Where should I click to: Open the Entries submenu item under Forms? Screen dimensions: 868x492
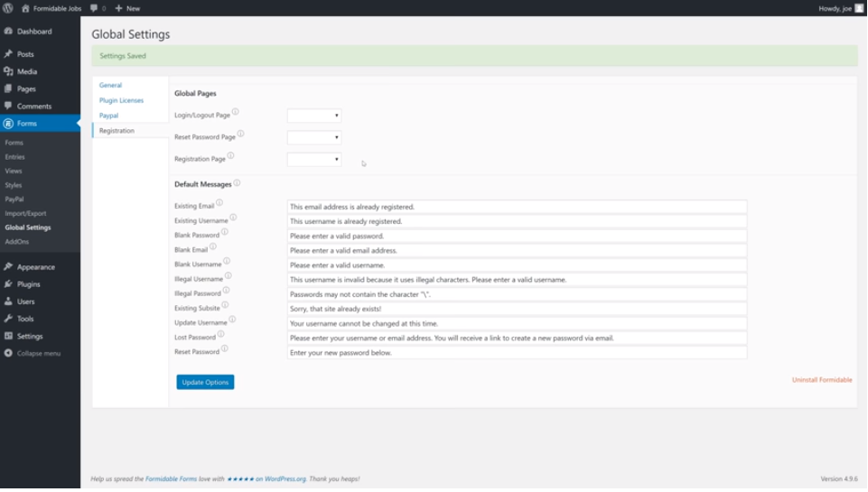click(x=14, y=157)
